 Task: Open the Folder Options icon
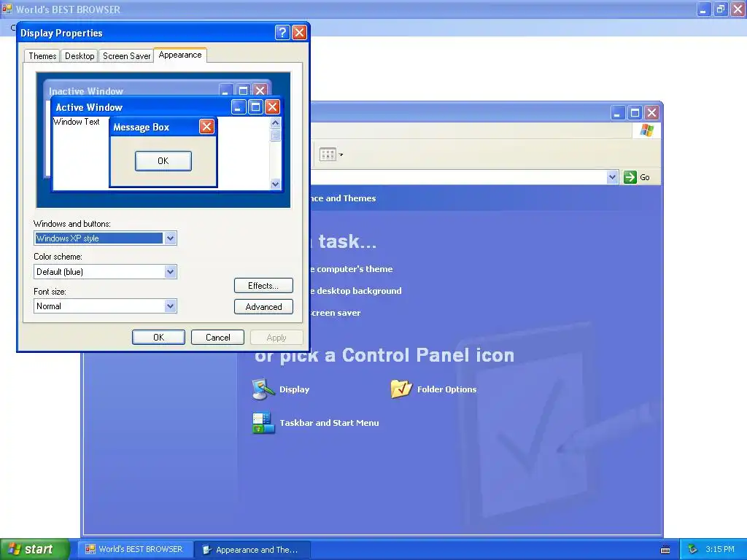pos(401,389)
